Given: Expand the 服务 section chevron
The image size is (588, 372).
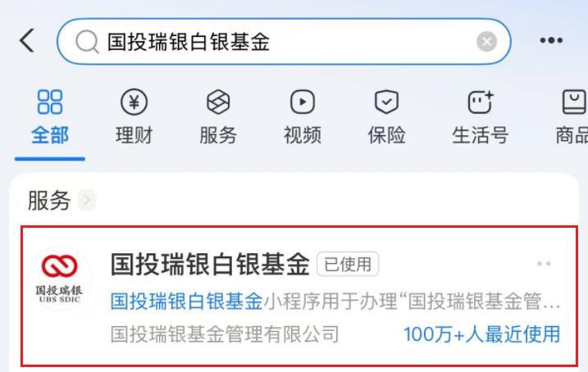Looking at the screenshot, I should 87,201.
